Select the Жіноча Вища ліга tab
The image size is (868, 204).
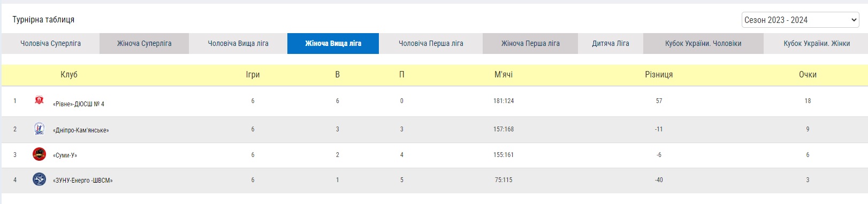(333, 43)
